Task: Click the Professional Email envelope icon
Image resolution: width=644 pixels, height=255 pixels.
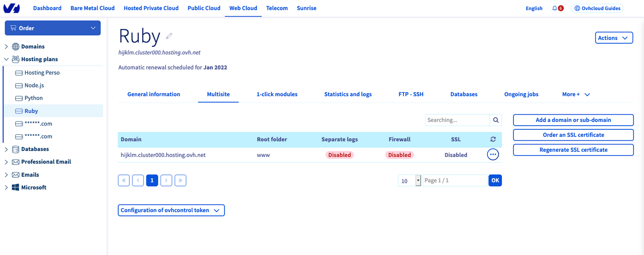Action: 16,162
